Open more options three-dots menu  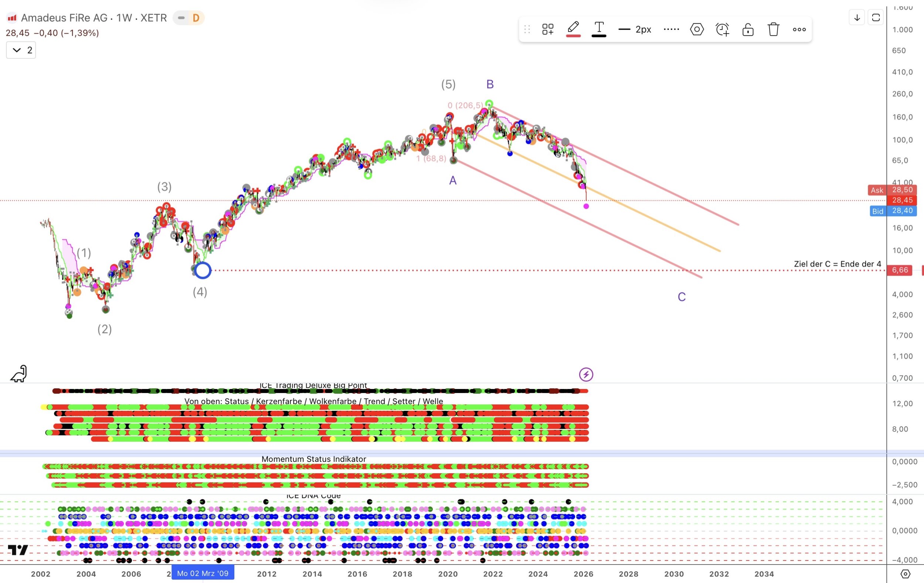click(799, 29)
